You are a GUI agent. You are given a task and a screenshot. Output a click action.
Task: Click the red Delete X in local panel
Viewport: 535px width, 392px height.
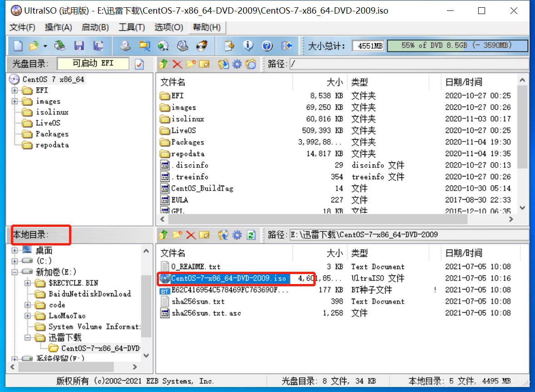pyautogui.click(x=191, y=235)
